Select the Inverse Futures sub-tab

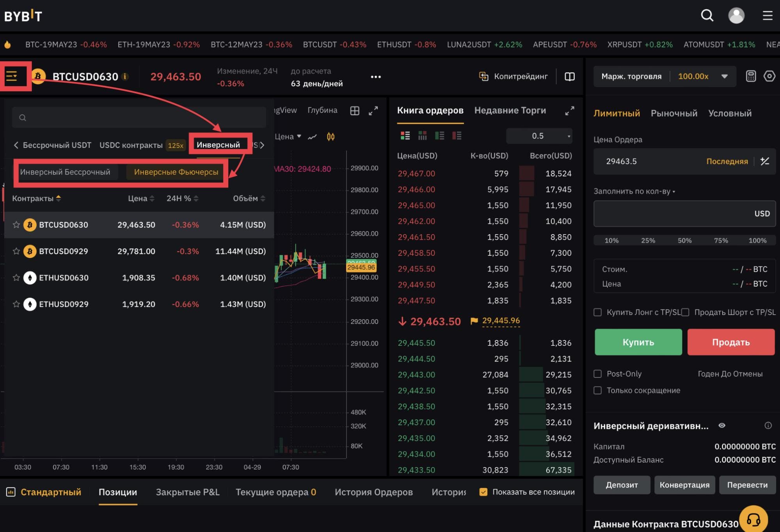[x=176, y=172]
